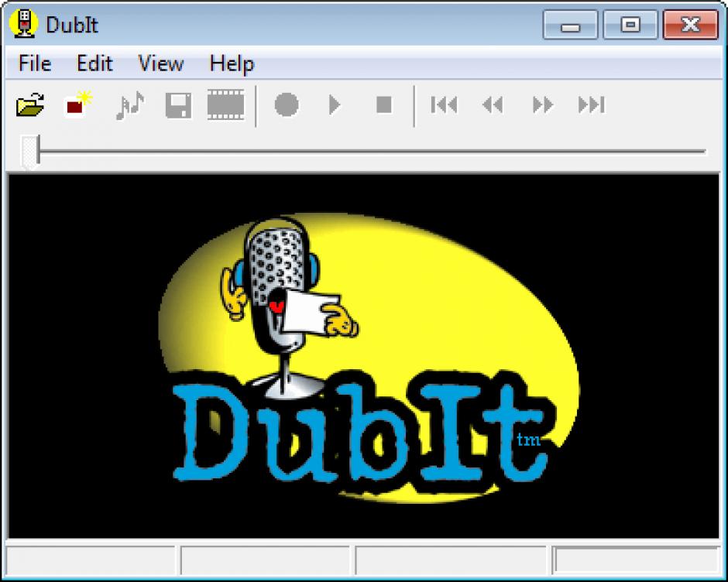
Task: Minimize the DubIt window
Action: (570, 25)
